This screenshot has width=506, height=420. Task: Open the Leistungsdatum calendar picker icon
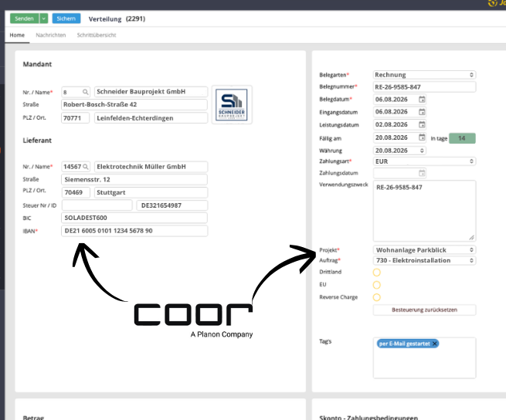coord(422,124)
